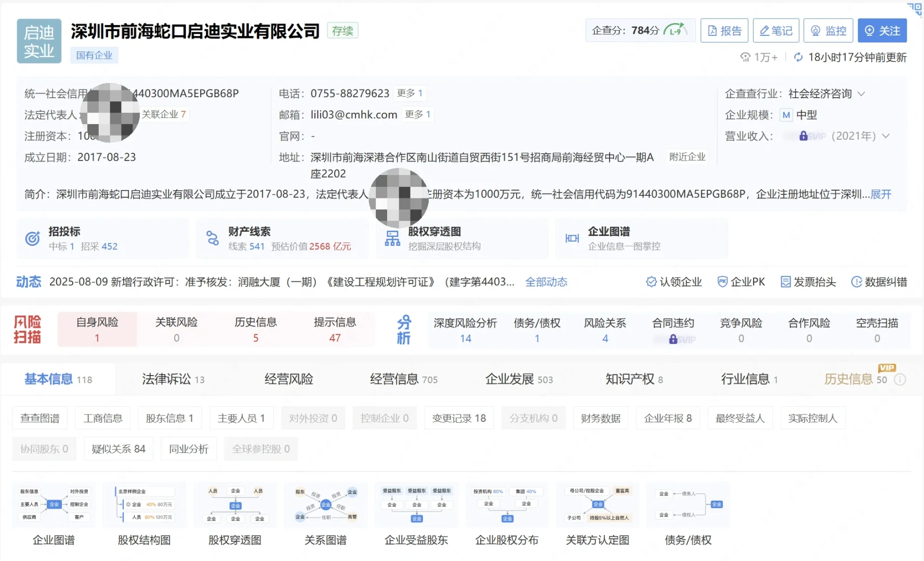Image resolution: width=924 pixels, height=561 pixels.
Task: Click the 认领企业 badge icon
Action: click(651, 282)
